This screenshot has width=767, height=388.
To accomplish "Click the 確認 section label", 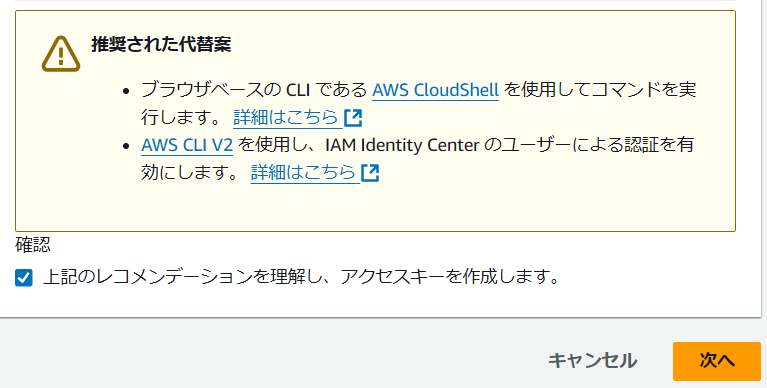I will 33,245.
